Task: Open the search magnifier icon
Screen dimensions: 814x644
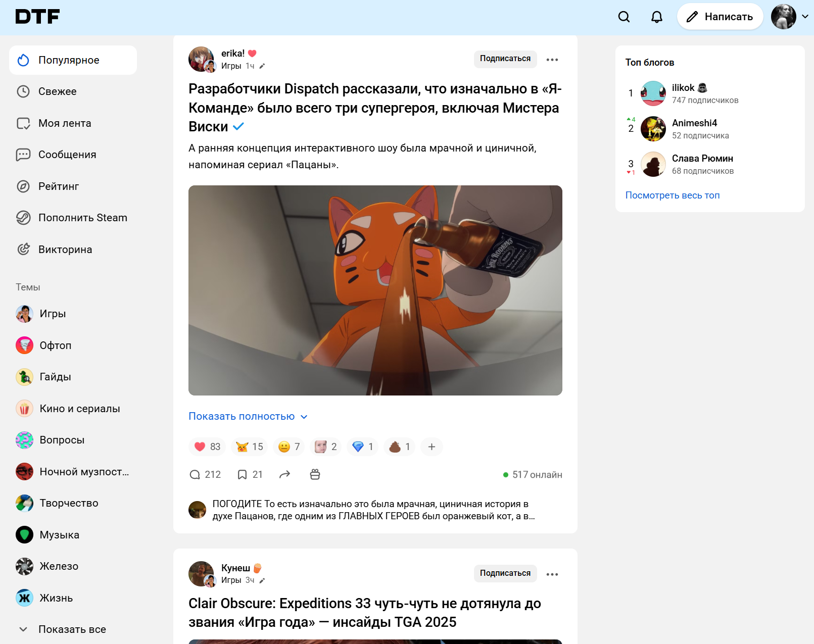Action: coord(624,17)
